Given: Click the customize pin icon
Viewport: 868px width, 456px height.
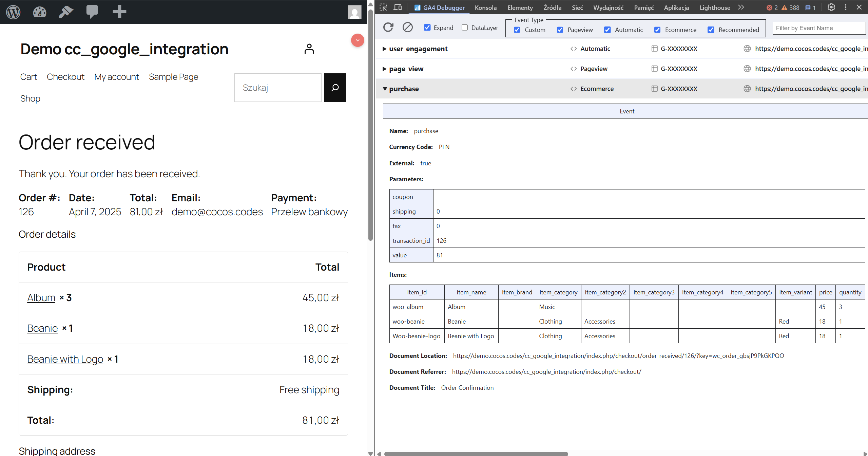Looking at the screenshot, I should coord(66,12).
